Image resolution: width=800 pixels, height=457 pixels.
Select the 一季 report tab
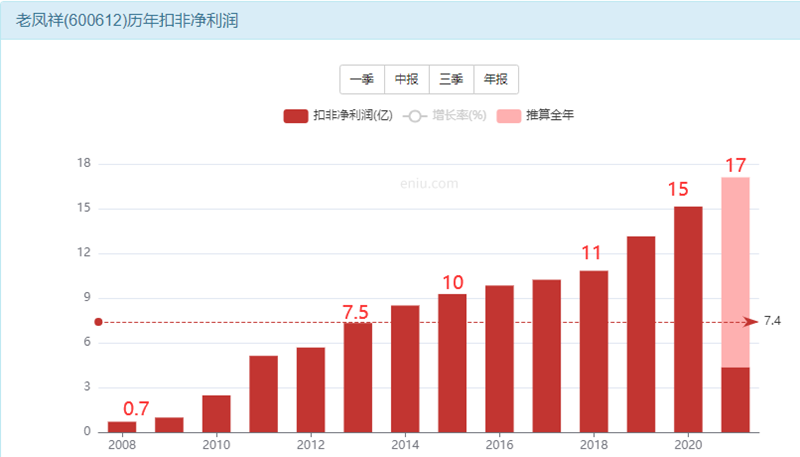tap(362, 79)
